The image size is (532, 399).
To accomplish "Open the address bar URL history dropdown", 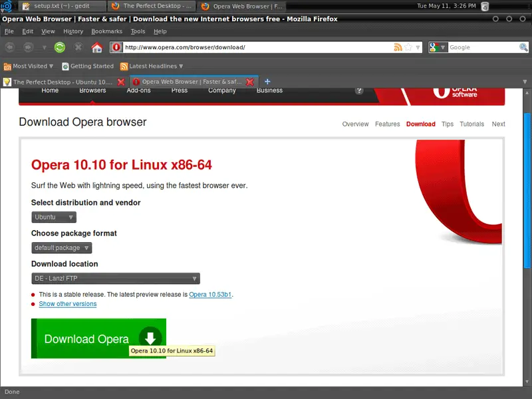I will tap(418, 47).
